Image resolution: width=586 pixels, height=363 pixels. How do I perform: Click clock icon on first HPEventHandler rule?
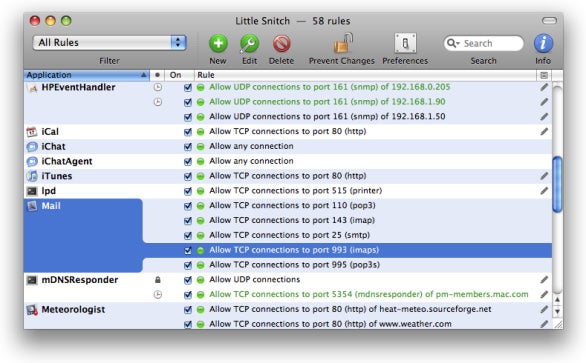[x=158, y=87]
